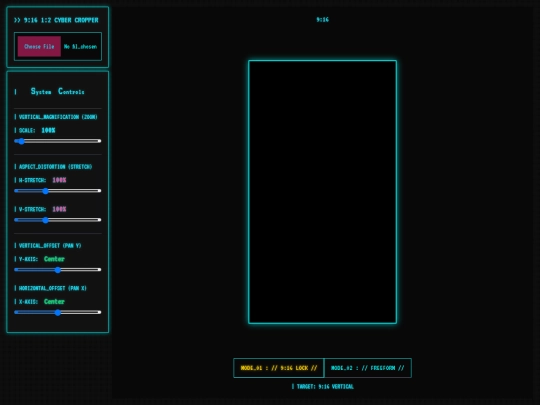
Task: Click the V-STRETCH slider track
Action: pyautogui.click(x=58, y=220)
